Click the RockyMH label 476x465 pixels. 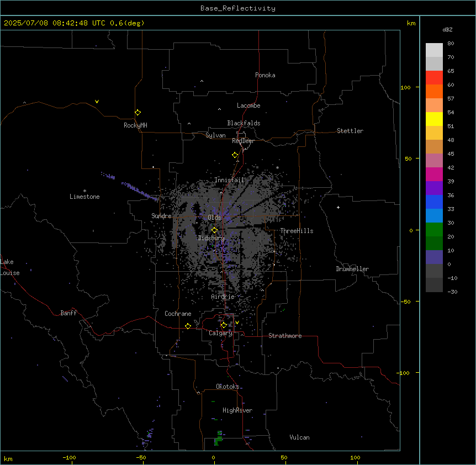pos(135,125)
